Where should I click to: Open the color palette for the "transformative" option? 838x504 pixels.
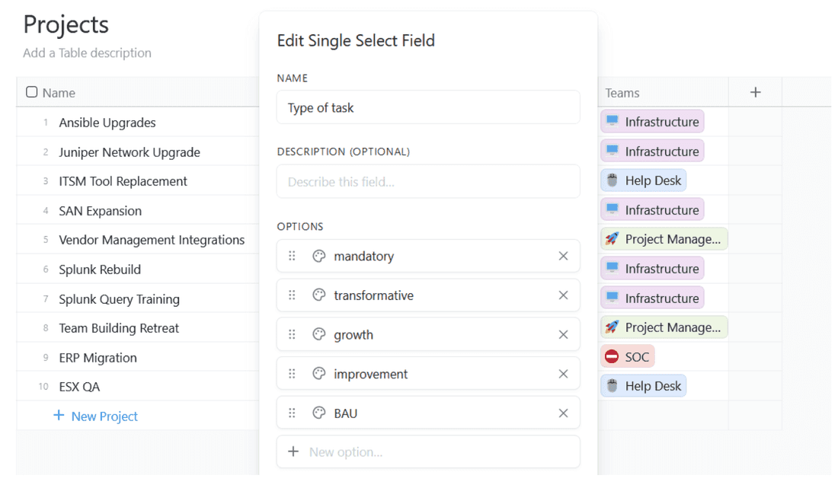(x=318, y=295)
